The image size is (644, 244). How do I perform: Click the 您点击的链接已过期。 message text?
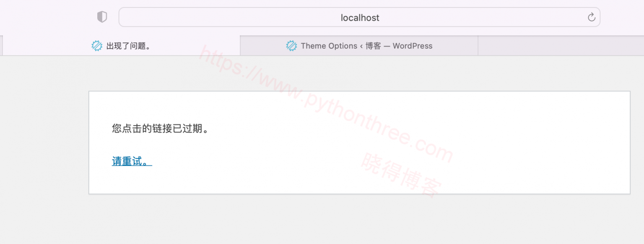pos(160,129)
